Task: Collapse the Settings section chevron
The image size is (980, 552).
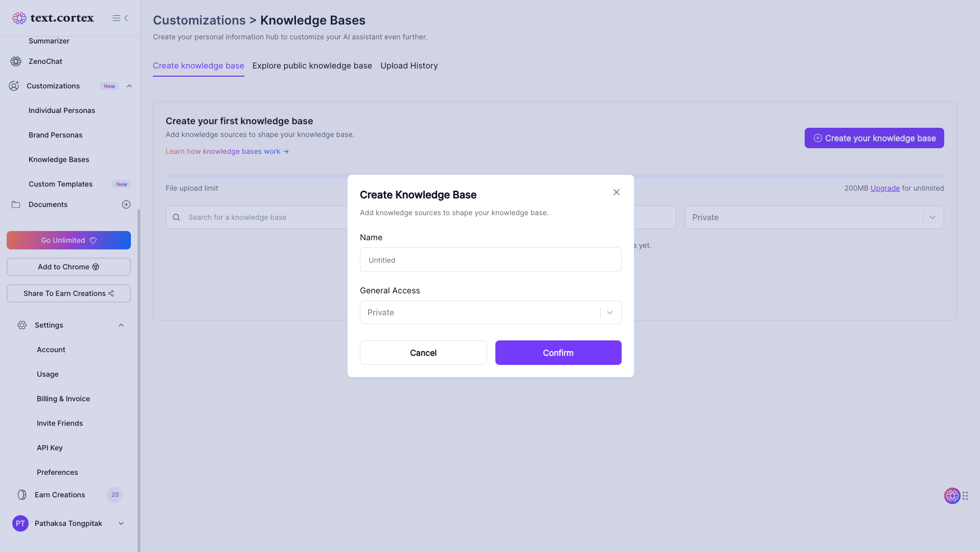Action: 121,325
